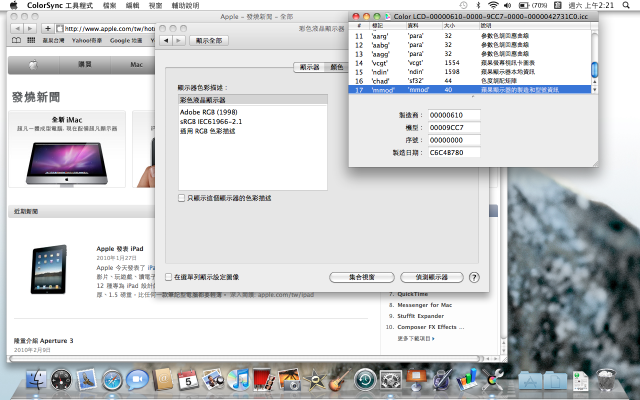
Task: Click the Wi-Fi status icon
Action: (x=493, y=5)
